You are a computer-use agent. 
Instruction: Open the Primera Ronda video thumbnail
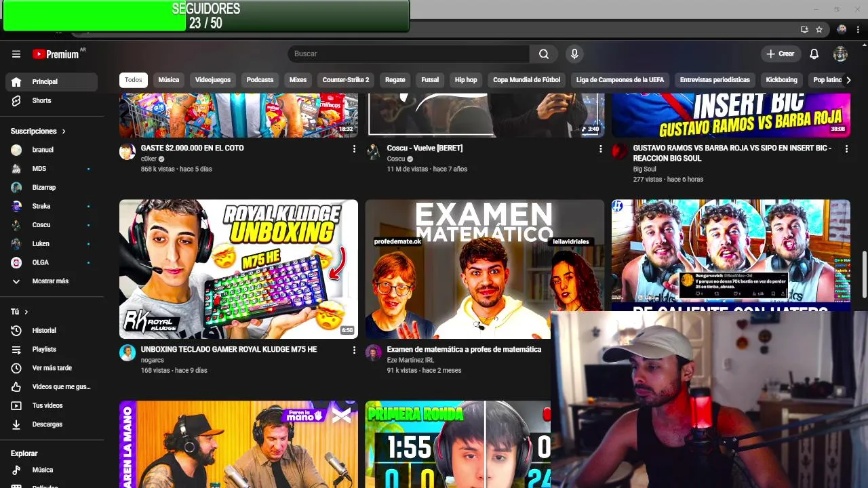[458, 444]
